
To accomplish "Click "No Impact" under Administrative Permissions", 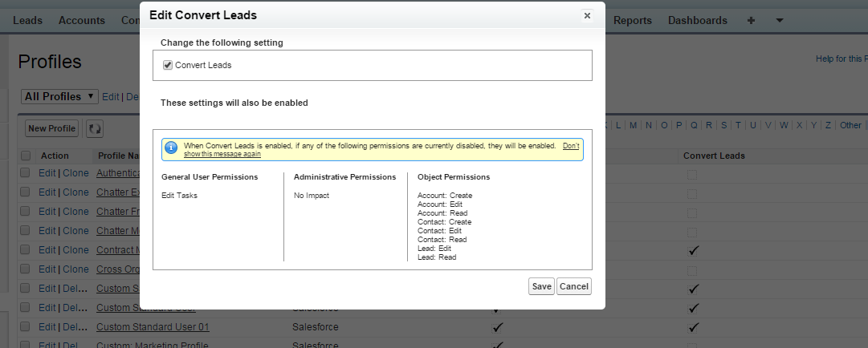I will pyautogui.click(x=311, y=196).
